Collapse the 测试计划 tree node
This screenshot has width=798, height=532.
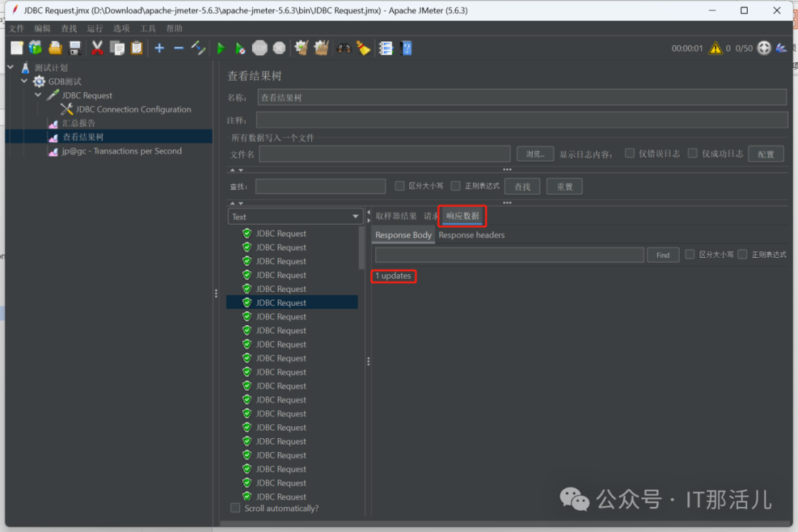click(x=10, y=66)
